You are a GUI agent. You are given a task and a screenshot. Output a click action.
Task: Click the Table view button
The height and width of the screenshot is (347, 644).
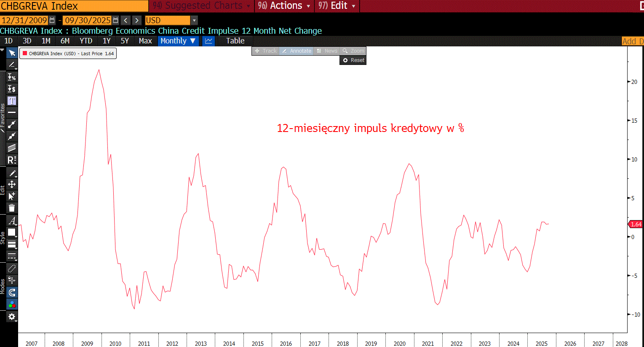(x=235, y=41)
